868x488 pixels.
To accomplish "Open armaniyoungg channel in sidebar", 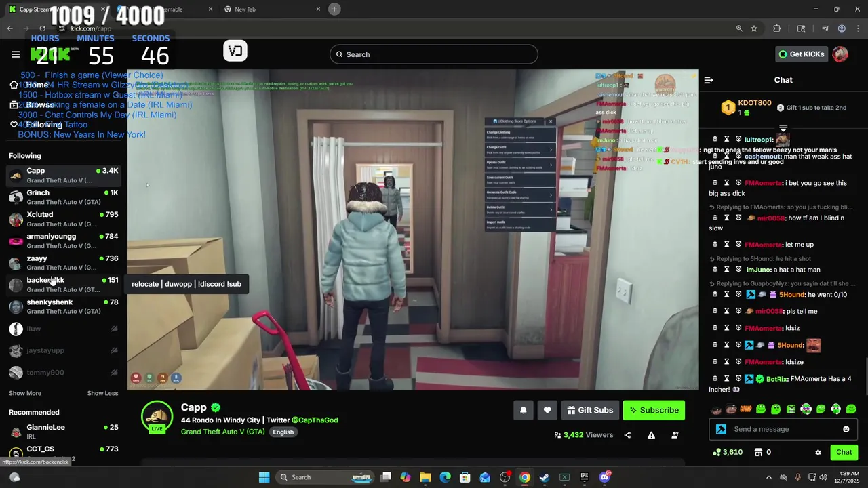I will pyautogui.click(x=64, y=241).
